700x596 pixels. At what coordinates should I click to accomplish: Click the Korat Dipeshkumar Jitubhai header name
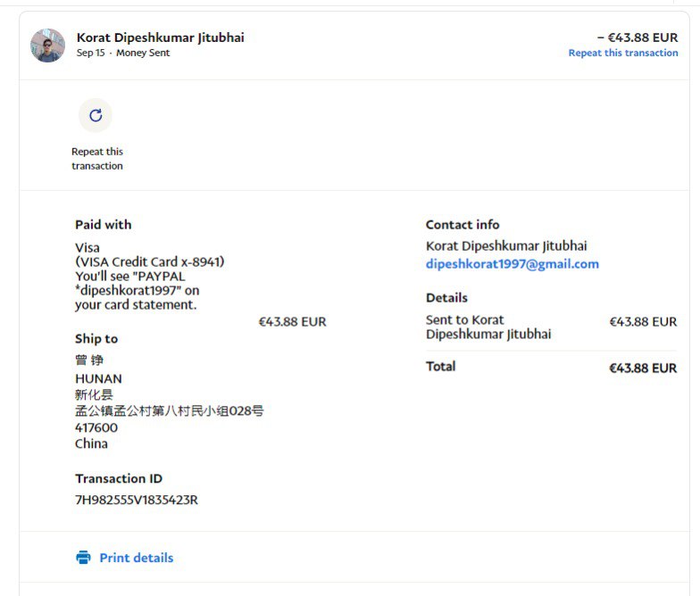click(160, 37)
